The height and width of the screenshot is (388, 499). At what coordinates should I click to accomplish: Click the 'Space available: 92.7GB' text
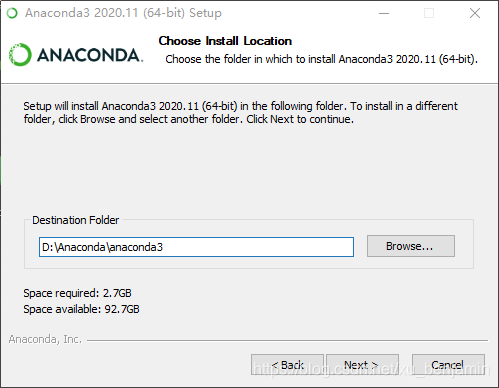click(x=81, y=309)
